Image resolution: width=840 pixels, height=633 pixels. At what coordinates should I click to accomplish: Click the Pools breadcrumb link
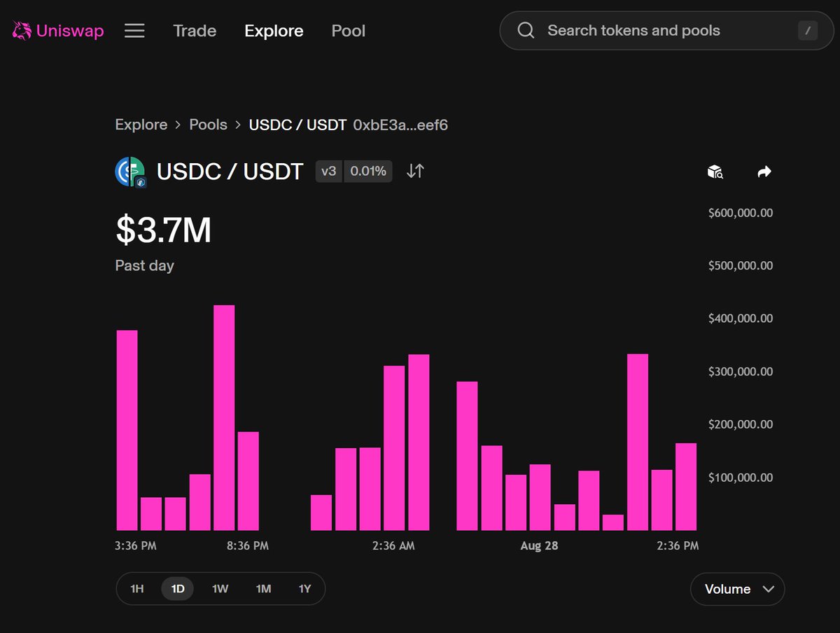[209, 125]
